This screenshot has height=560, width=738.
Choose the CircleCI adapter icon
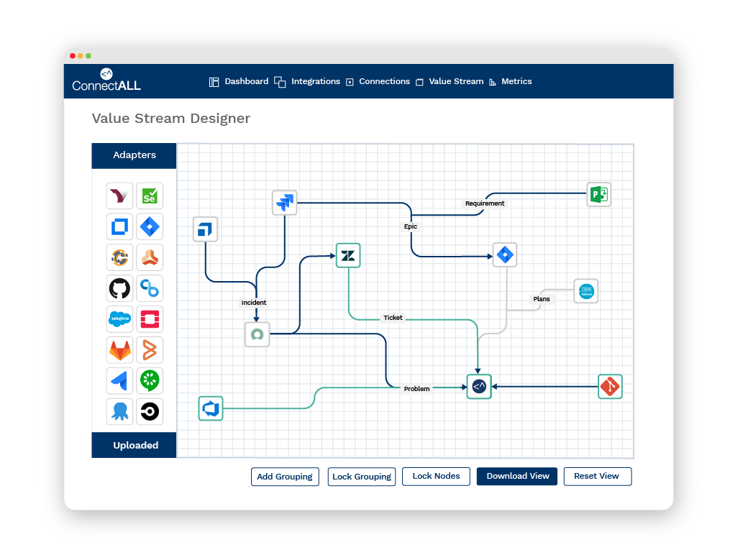click(150, 411)
